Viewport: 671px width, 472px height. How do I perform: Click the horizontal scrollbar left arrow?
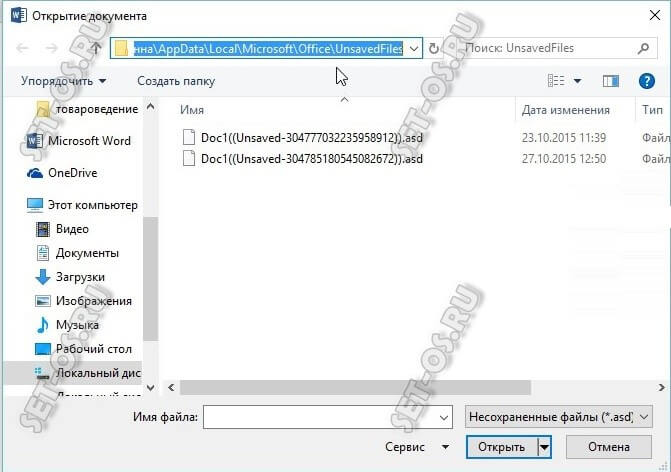click(171, 388)
